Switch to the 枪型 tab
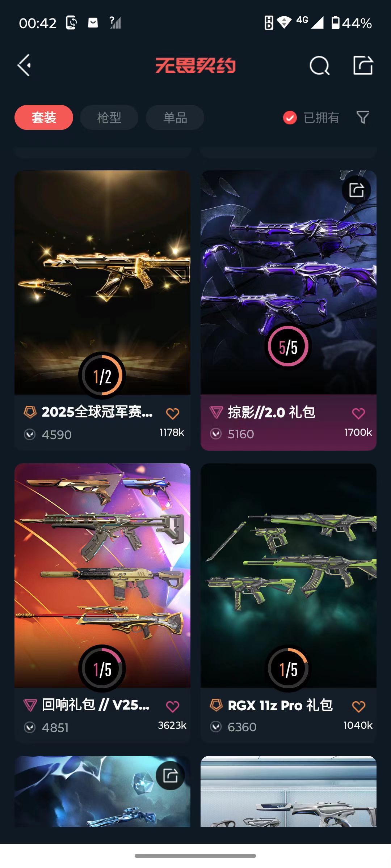 pos(109,118)
